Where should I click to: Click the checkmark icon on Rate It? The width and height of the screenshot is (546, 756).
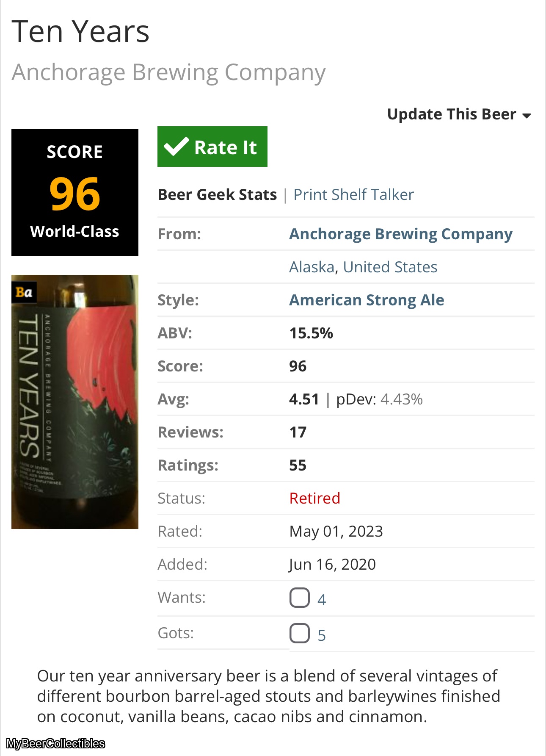176,147
